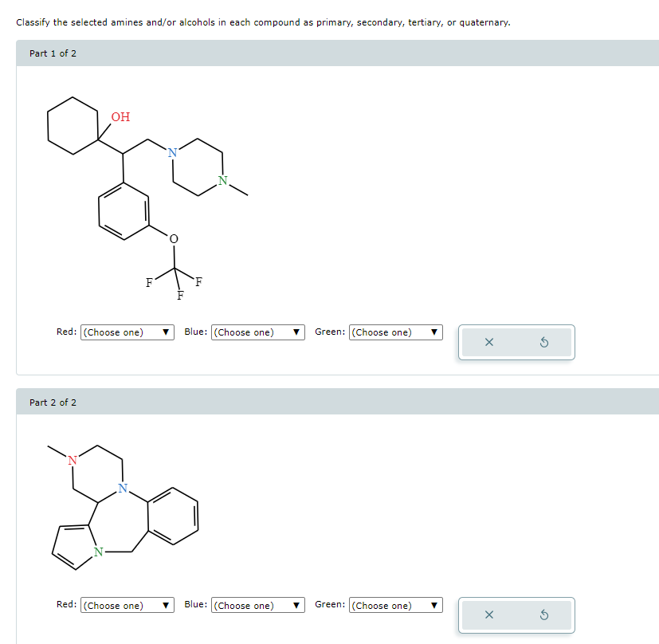
Task: Select the Part 1 of 2 header
Action: coord(52,53)
